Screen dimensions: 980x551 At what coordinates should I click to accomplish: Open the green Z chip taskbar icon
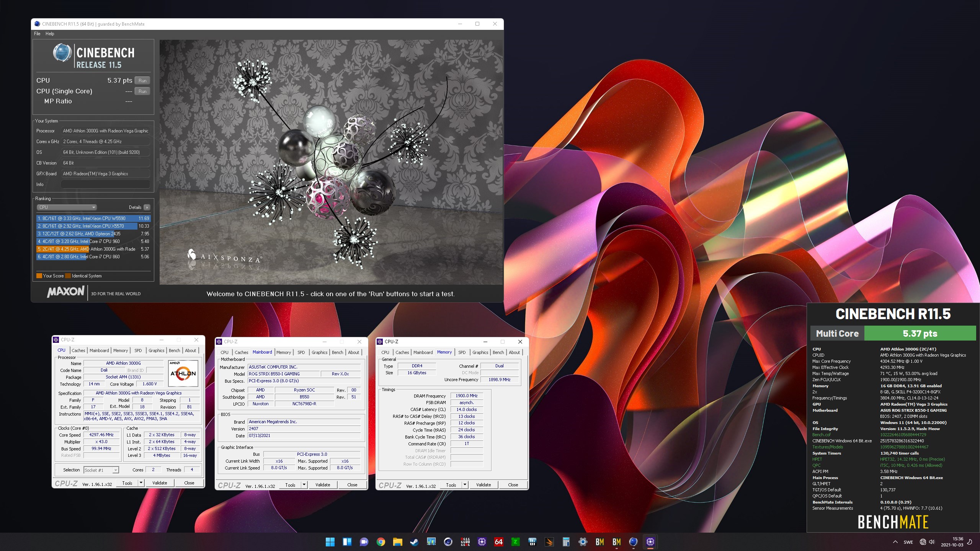click(x=516, y=542)
